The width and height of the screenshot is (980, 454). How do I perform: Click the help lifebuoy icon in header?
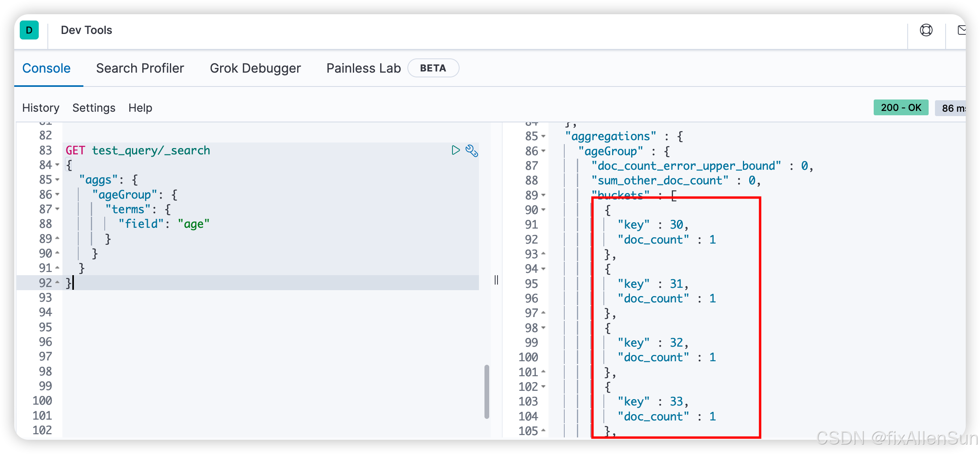926,30
